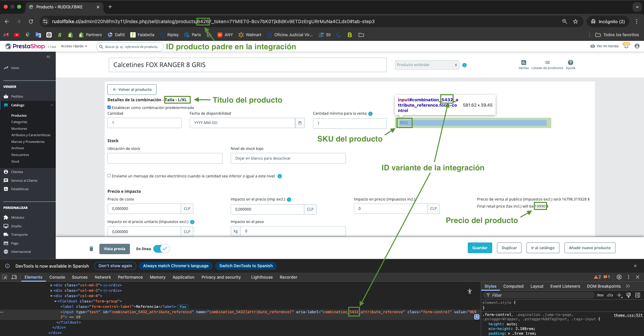This screenshot has height=336, width=644.
Task: Click Añadir nuevo producto button
Action: pyautogui.click(x=590, y=248)
